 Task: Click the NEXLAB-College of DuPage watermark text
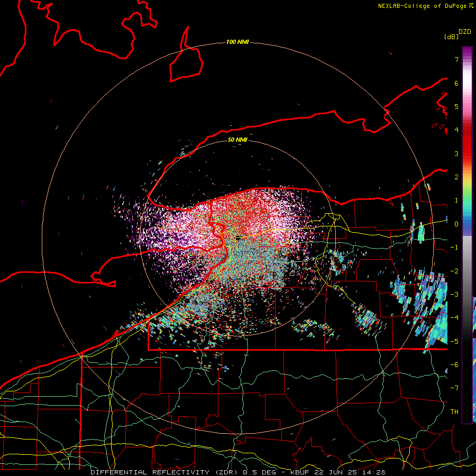[x=425, y=6]
